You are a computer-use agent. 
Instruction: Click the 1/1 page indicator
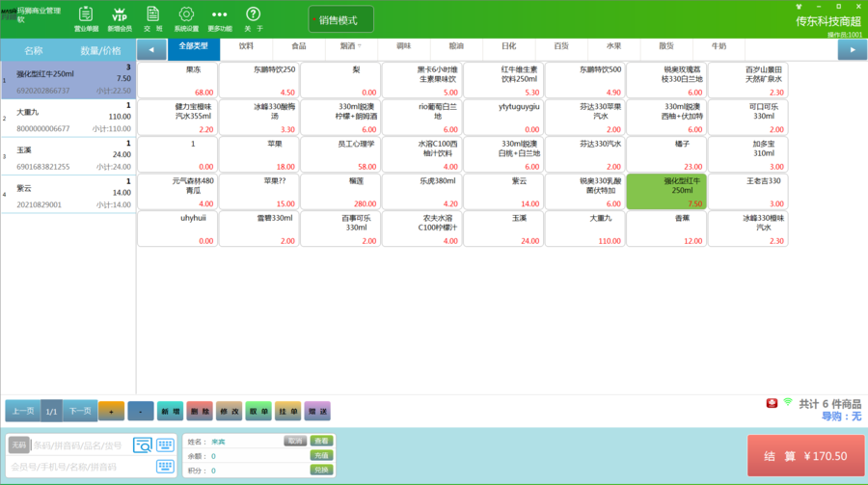pos(51,411)
